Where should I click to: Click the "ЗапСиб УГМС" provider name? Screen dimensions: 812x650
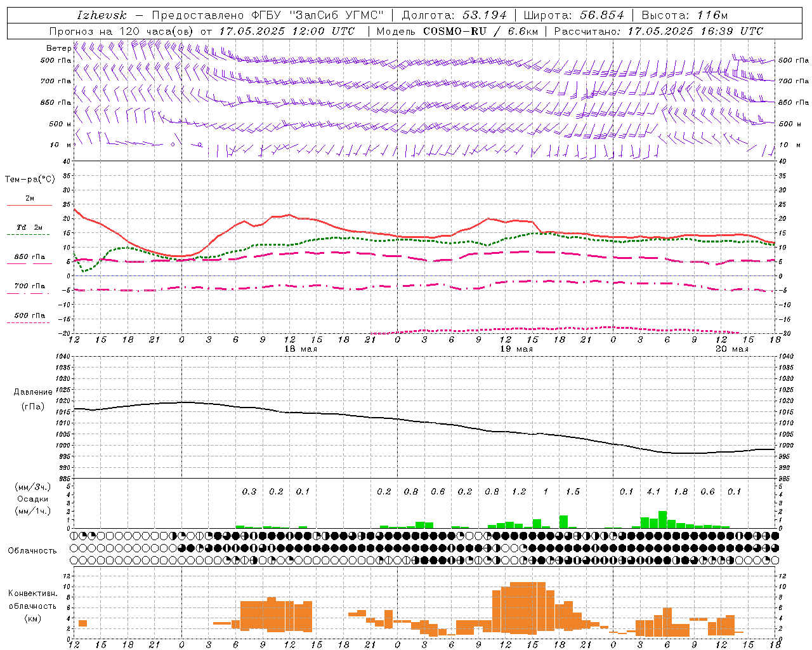point(336,15)
